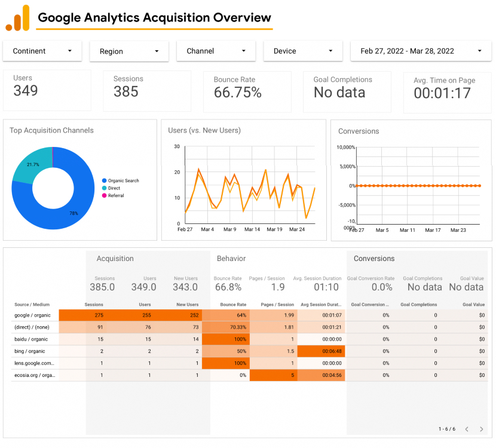Click the Direct legend marker in donut chart
The height and width of the screenshot is (448, 496).
[104, 188]
